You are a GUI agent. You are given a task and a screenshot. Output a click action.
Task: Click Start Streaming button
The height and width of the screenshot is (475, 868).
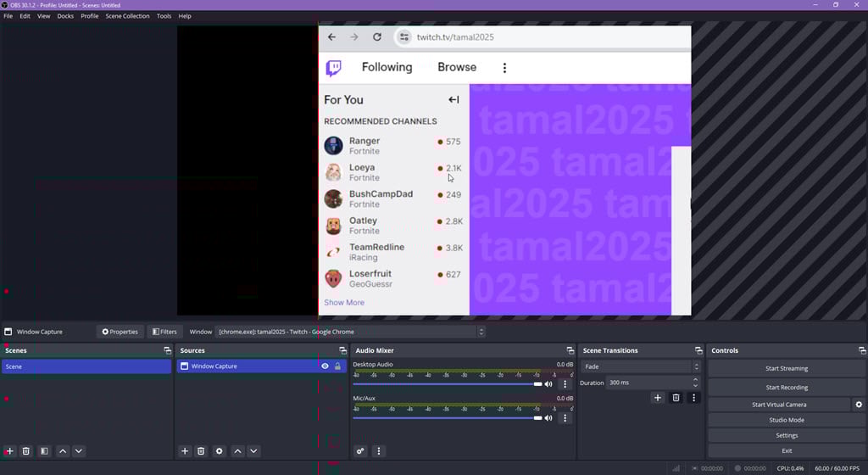(x=787, y=369)
